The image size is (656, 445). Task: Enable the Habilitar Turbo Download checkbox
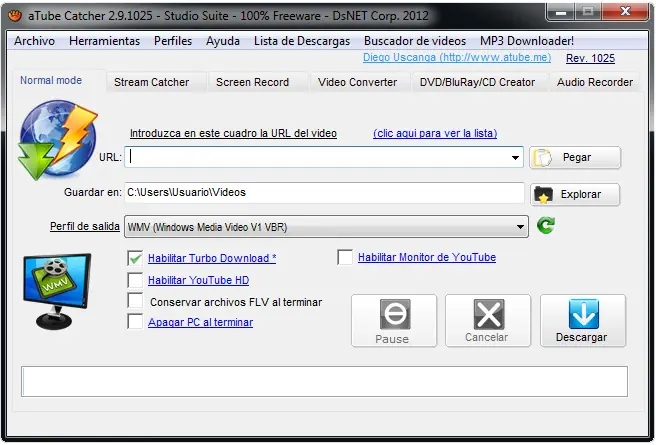(135, 258)
